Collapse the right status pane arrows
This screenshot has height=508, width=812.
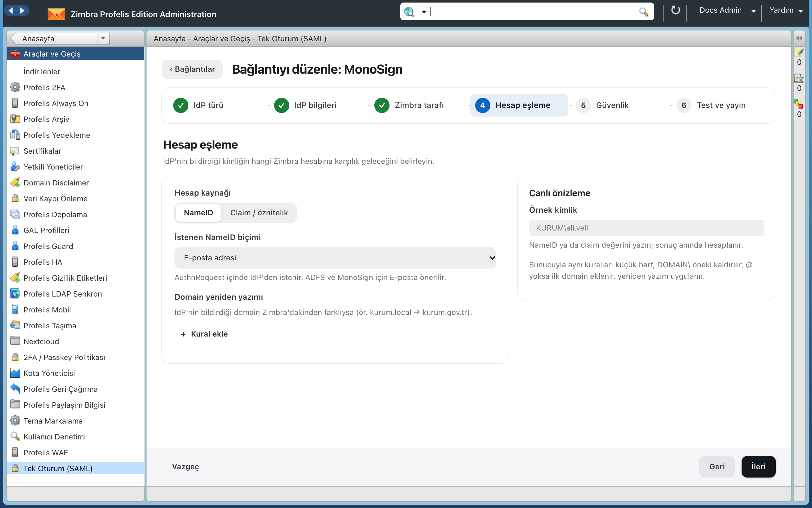click(799, 38)
